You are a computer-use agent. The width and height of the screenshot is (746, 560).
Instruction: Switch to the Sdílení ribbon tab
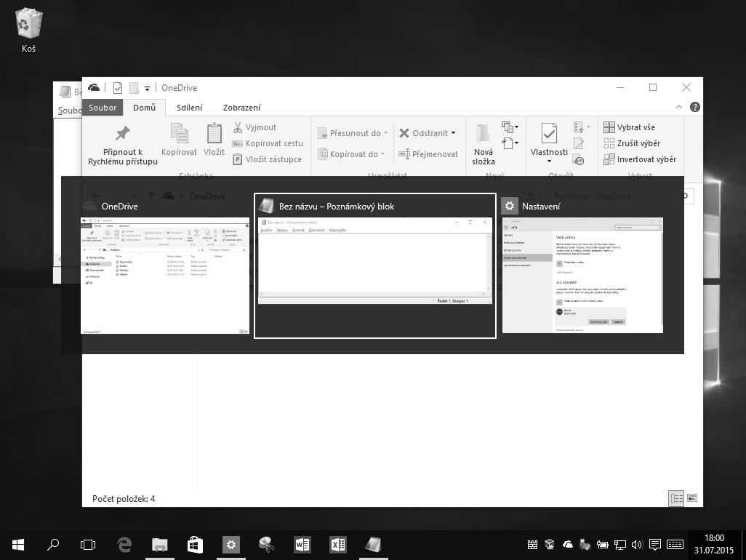(189, 108)
